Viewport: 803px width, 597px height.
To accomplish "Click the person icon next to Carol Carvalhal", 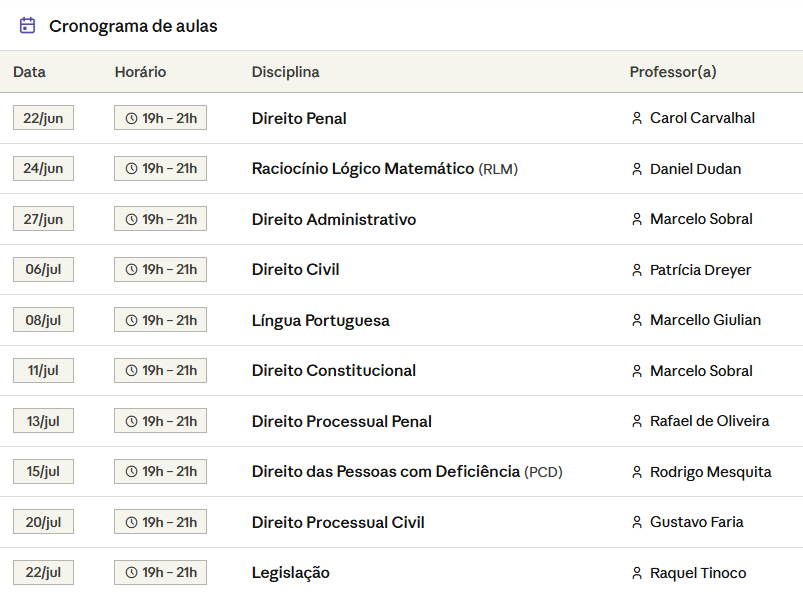I will tap(637, 118).
